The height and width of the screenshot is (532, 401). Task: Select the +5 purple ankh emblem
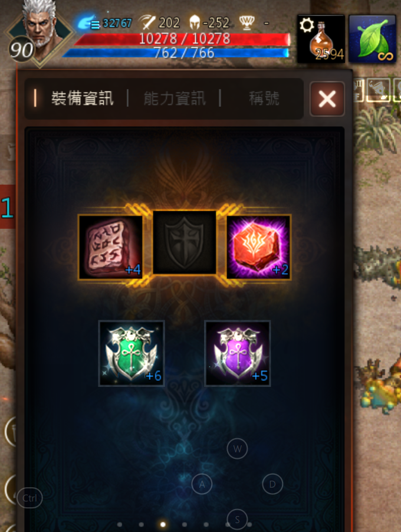pyautogui.click(x=238, y=353)
